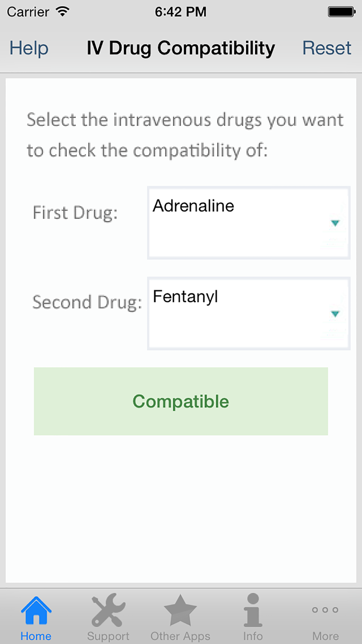Viewport: 362px width, 644px height.
Task: Tap the Other Apps star icon
Action: point(180,610)
